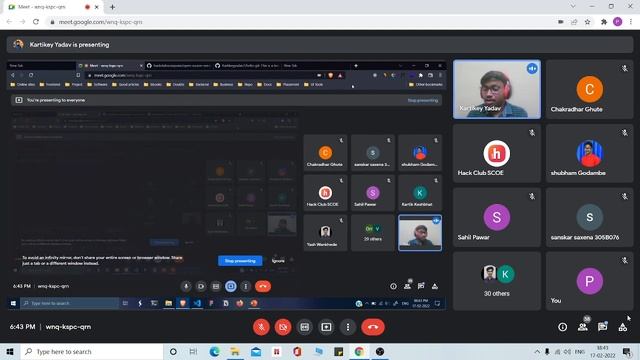Open Cortana from the taskbar

click(x=173, y=351)
